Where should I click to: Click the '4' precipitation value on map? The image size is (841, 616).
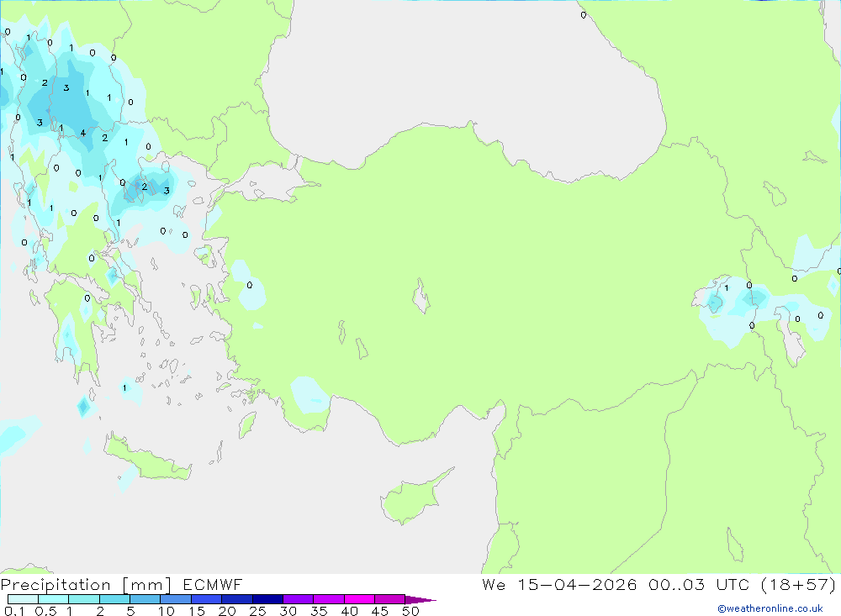point(82,133)
